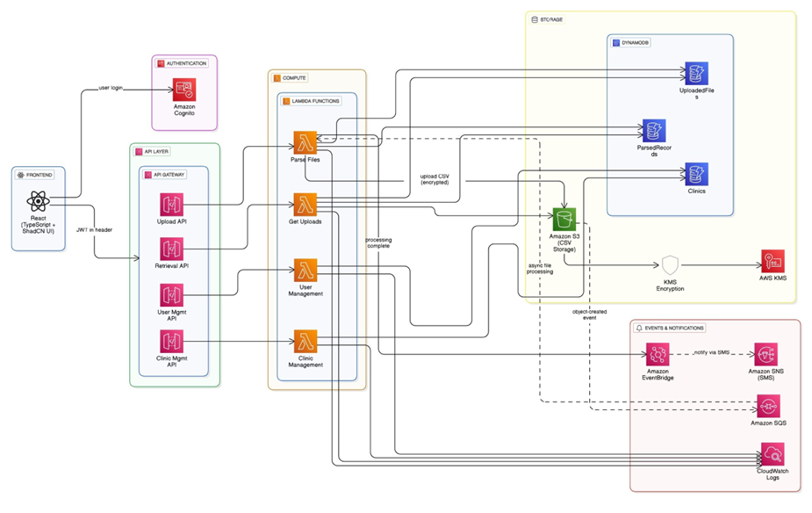
Task: Select the CloudWatch Logs icon
Action: [x=772, y=455]
